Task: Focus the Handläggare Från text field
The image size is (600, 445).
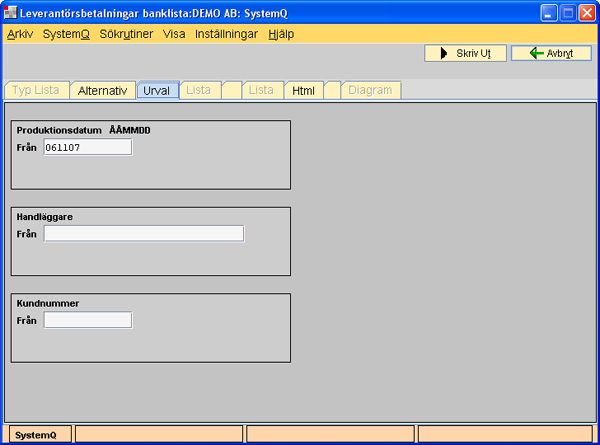Action: point(143,234)
